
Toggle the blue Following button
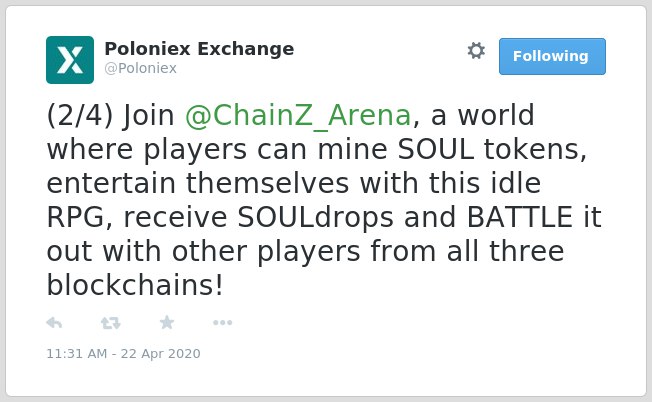[x=552, y=57]
